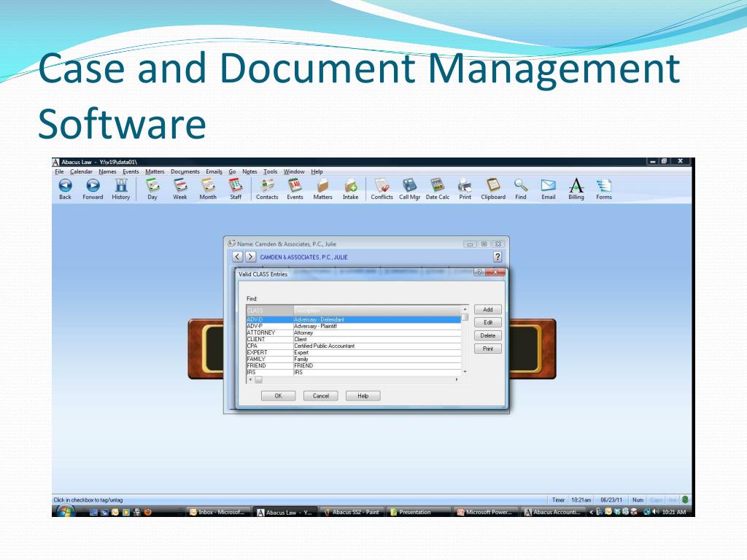Open the Events menu

pyautogui.click(x=131, y=171)
